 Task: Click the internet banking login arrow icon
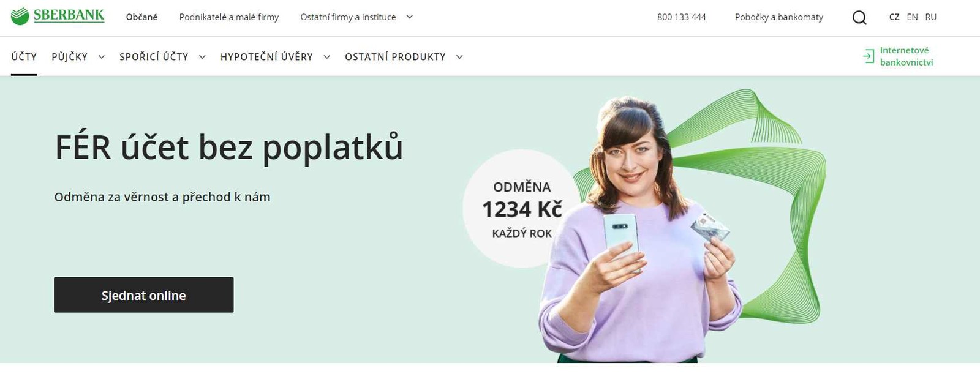click(x=869, y=56)
